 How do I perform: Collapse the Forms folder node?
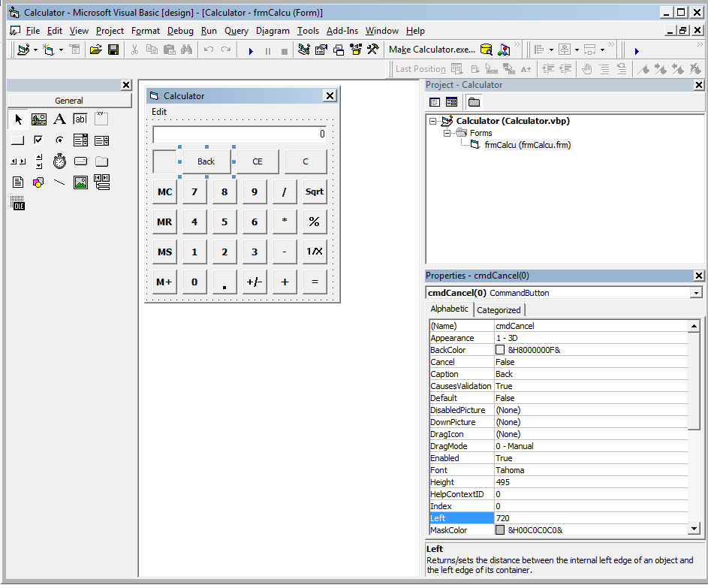[446, 133]
